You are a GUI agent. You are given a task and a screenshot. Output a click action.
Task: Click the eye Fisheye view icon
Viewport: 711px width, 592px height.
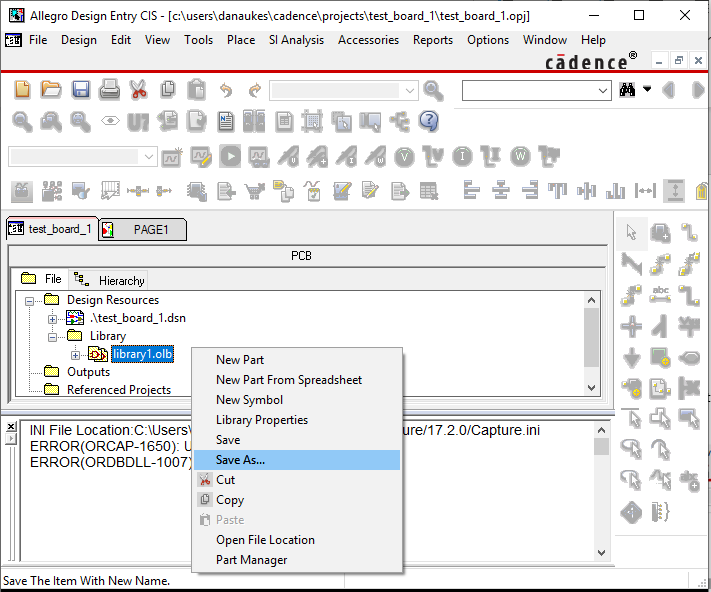point(110,121)
